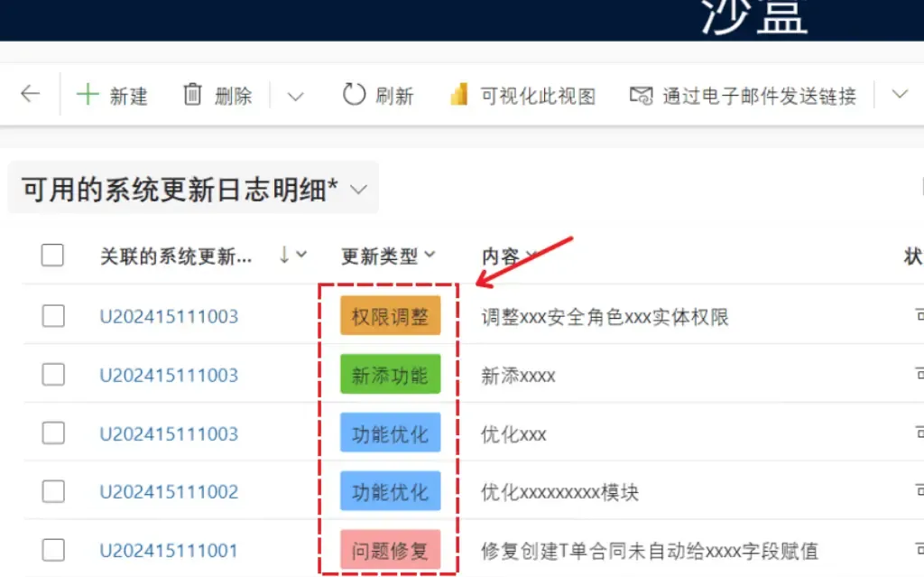Expand the command bar overflow chevron on the right
Image resolution: width=924 pixels, height=577 pixels.
[x=899, y=94]
